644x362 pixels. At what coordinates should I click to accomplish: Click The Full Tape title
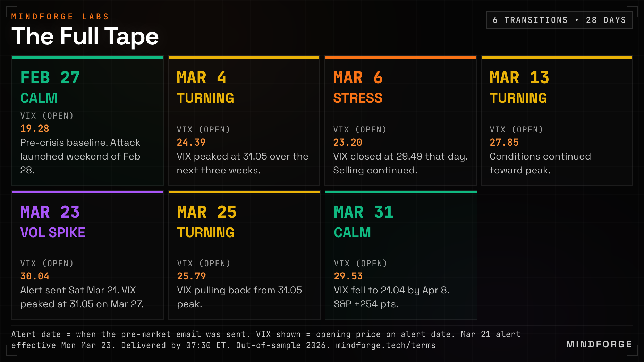[85, 36]
